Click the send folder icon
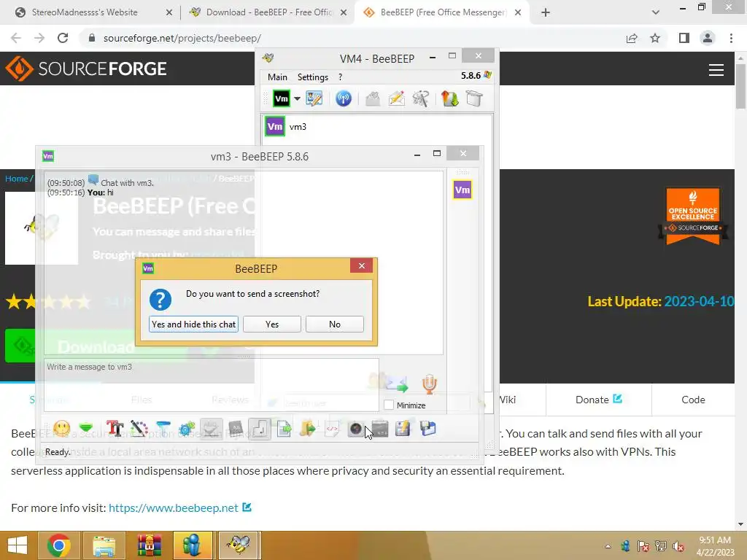The height and width of the screenshot is (560, 747). (308, 429)
